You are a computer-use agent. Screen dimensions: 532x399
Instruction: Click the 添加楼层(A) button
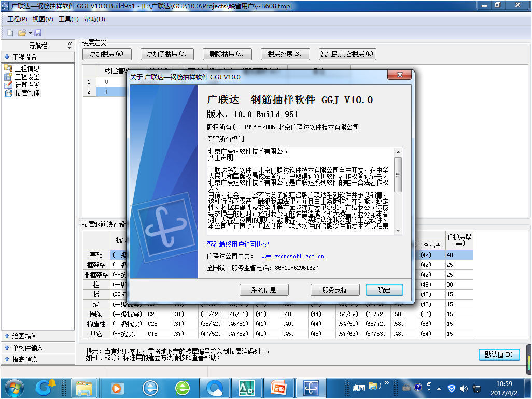(x=106, y=54)
